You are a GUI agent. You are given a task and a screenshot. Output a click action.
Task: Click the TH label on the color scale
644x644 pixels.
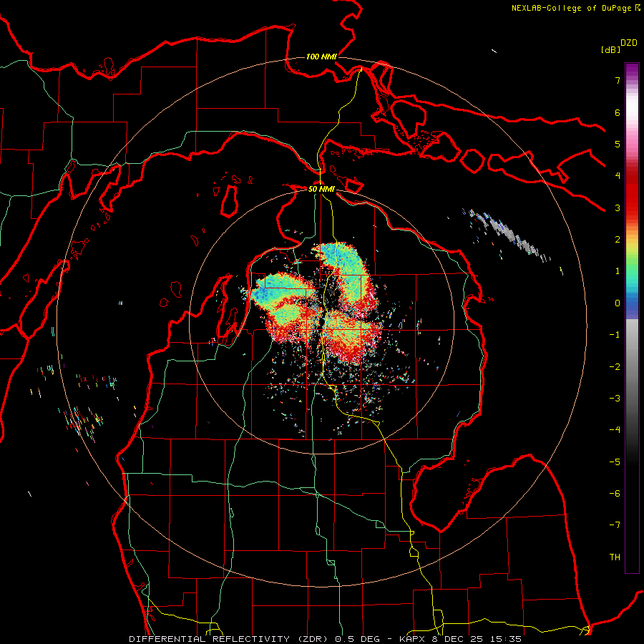pyautogui.click(x=615, y=557)
